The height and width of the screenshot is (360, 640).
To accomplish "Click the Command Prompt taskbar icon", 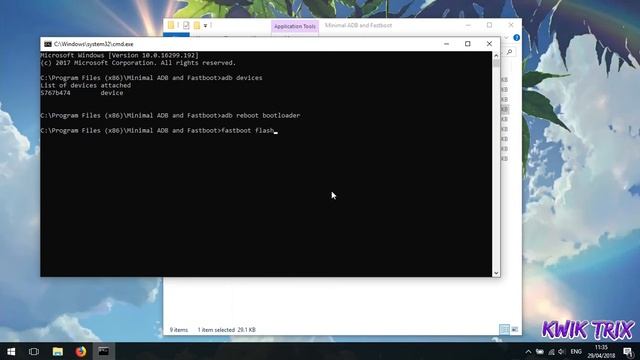I will pyautogui.click(x=104, y=351).
